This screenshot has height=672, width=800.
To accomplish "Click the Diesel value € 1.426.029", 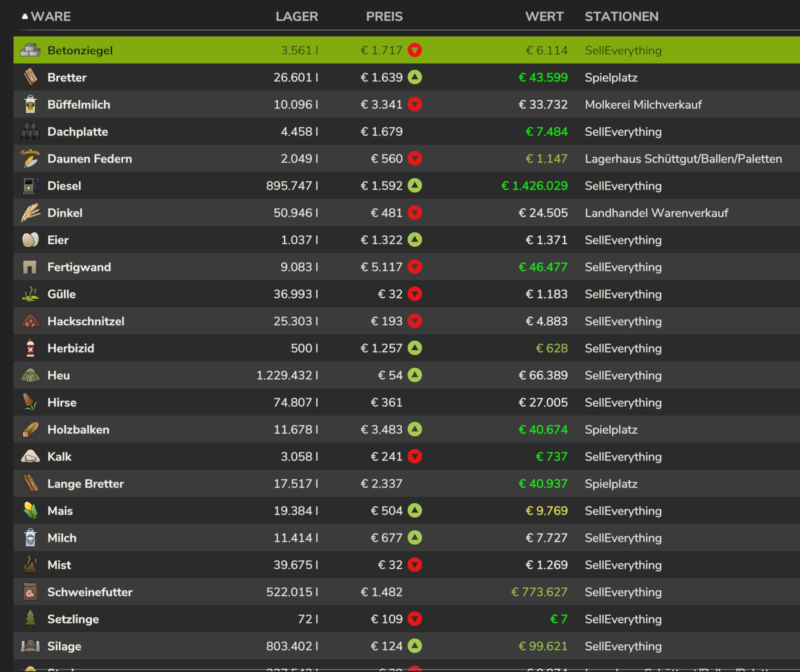I will click(534, 186).
